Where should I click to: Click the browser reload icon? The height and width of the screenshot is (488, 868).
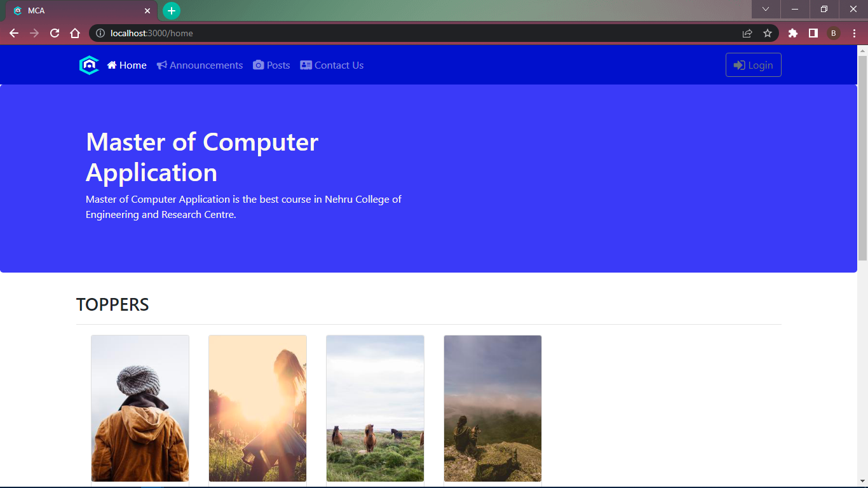point(54,33)
